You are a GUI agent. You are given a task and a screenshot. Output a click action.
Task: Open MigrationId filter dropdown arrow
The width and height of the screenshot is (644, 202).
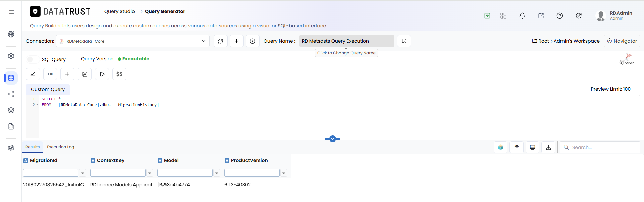tap(83, 173)
